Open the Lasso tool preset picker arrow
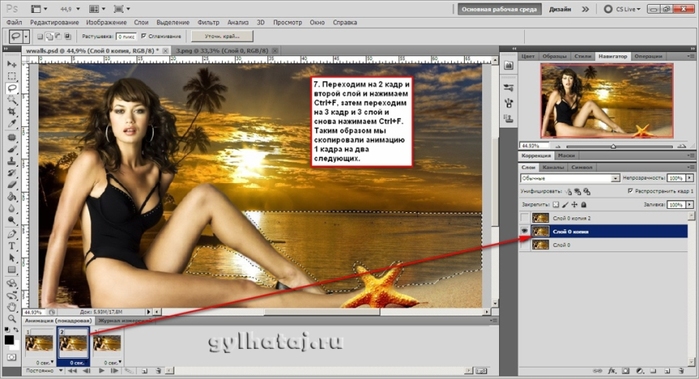Image resolution: width=699 pixels, height=379 pixels. pos(26,37)
